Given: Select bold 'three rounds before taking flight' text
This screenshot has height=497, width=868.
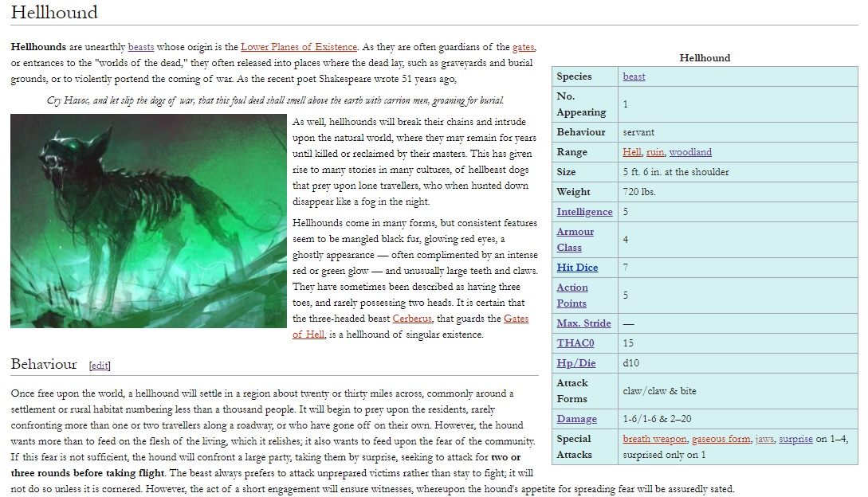Looking at the screenshot, I should click(88, 473).
